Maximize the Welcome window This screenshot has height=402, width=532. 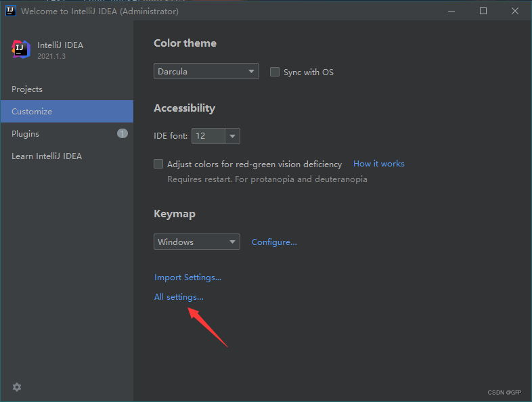tap(483, 11)
